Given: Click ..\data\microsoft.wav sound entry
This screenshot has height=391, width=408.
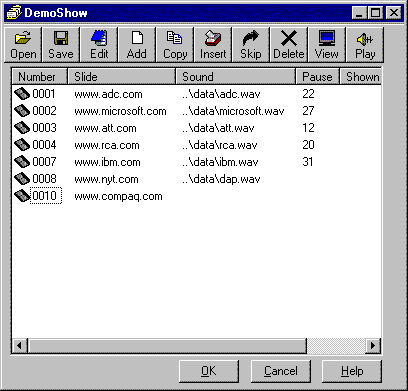Looking at the screenshot, I should pos(233,111).
